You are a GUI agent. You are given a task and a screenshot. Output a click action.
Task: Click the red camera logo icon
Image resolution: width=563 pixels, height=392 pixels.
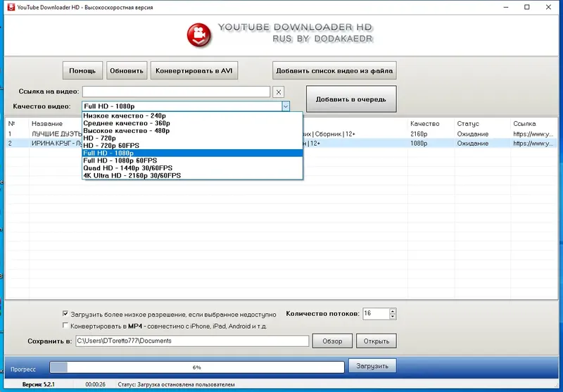pos(199,35)
